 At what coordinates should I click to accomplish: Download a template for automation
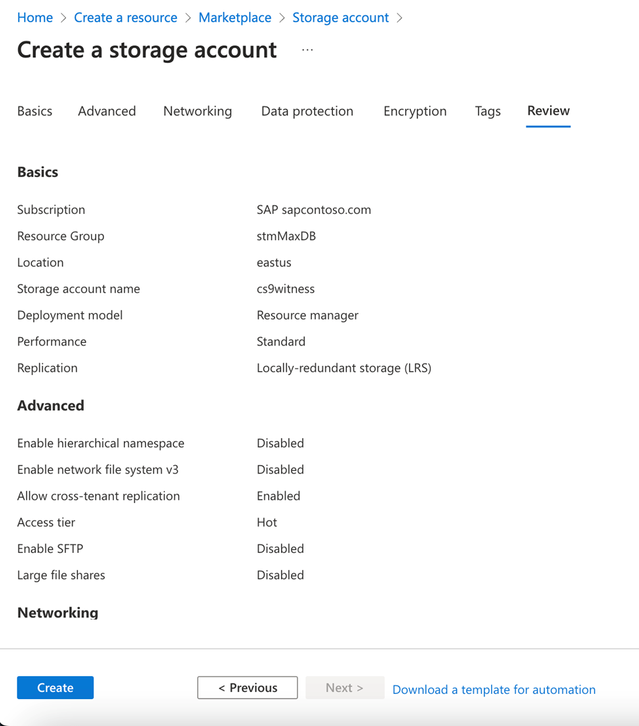(494, 690)
